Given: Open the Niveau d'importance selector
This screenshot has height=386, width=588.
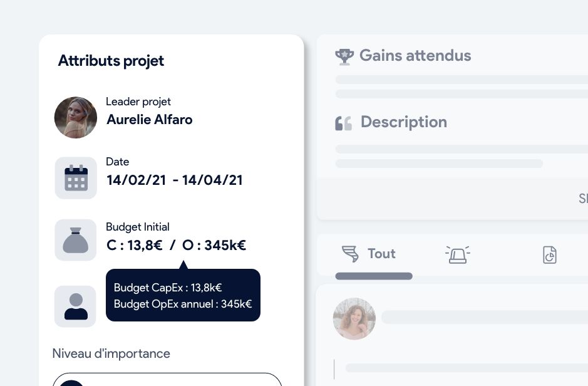Looking at the screenshot, I should click(167, 382).
